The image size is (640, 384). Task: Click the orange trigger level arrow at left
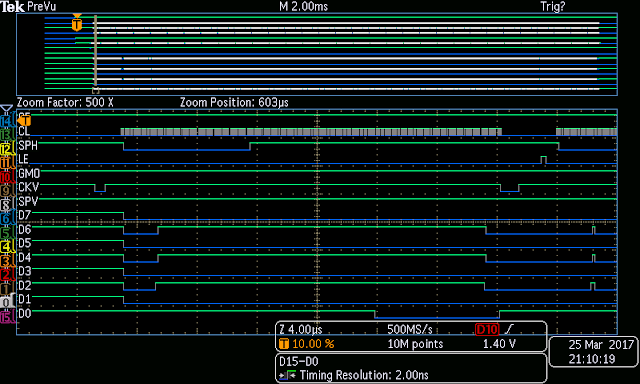(x=24, y=121)
